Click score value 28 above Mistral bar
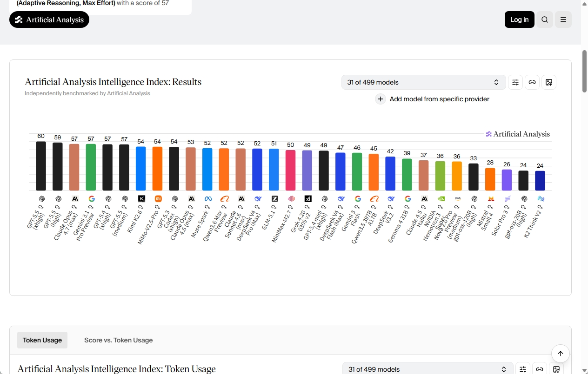This screenshot has height=374, width=588. coord(490,163)
